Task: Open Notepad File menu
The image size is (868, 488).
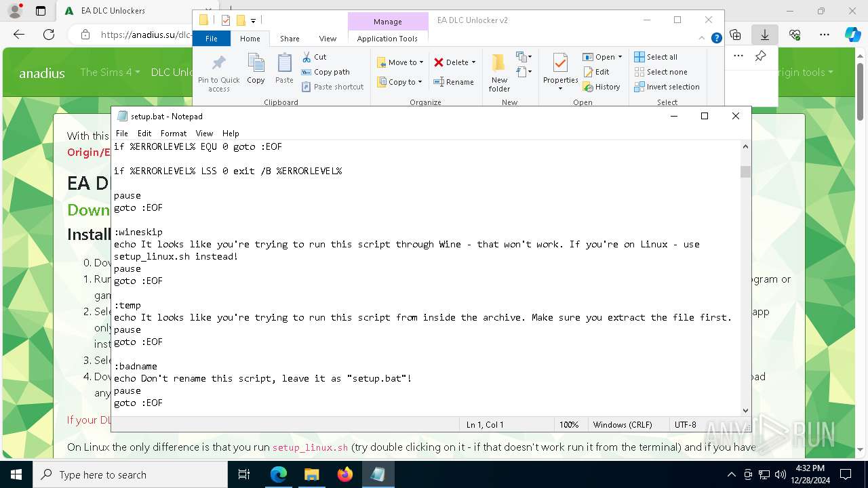Action: 122,134
